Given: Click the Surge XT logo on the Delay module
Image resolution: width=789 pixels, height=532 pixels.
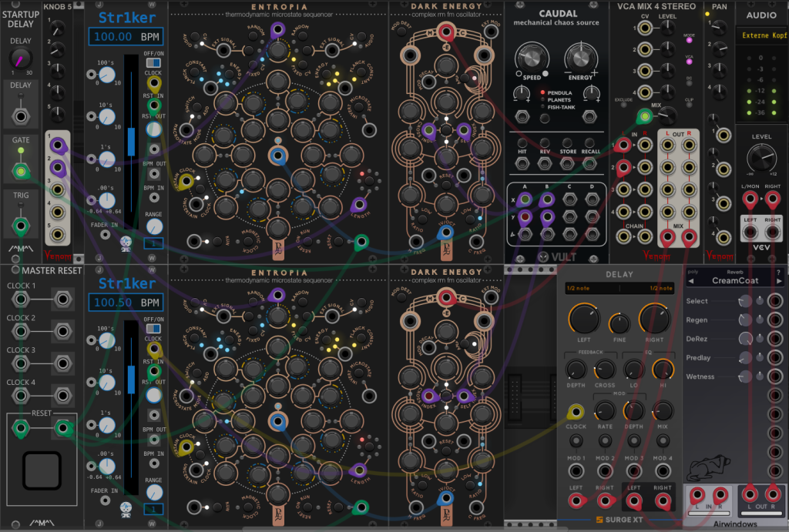Looking at the screenshot, I should pyautogui.click(x=619, y=520).
